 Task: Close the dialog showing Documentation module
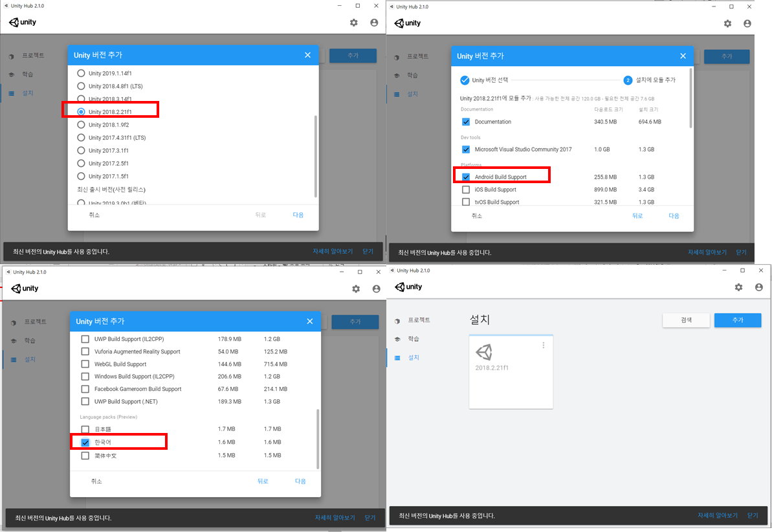coord(683,56)
